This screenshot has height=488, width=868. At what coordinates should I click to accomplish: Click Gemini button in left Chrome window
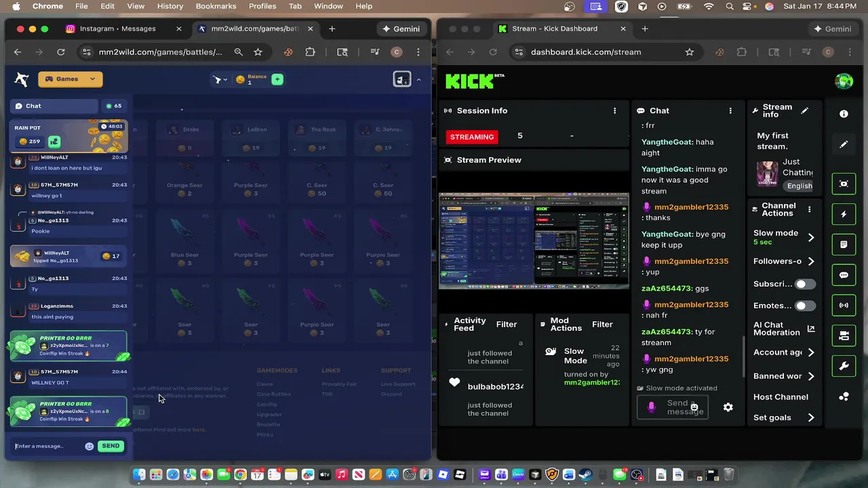tap(401, 28)
